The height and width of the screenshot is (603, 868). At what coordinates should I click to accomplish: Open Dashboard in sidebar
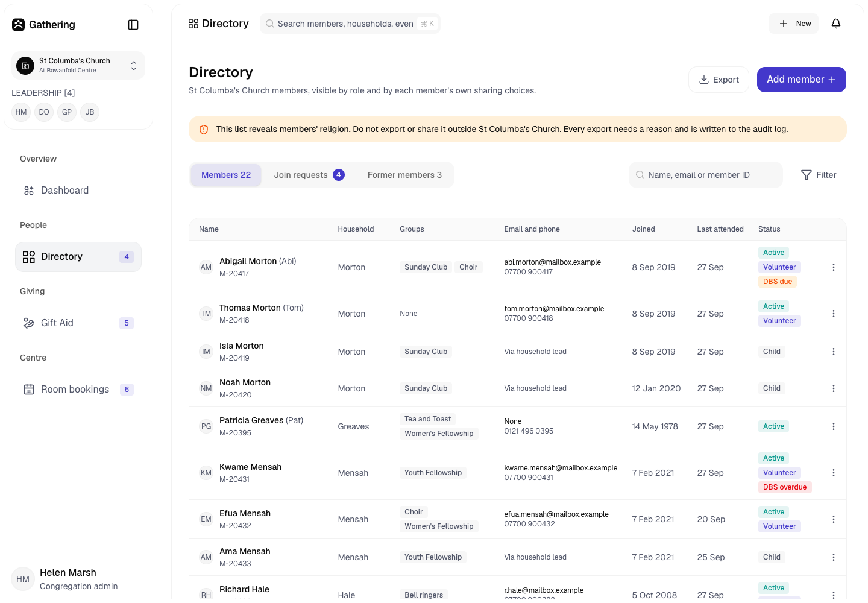coord(78,191)
